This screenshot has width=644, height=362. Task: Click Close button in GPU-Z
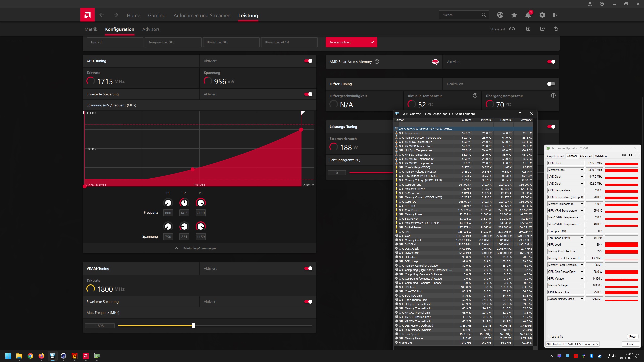click(x=630, y=344)
